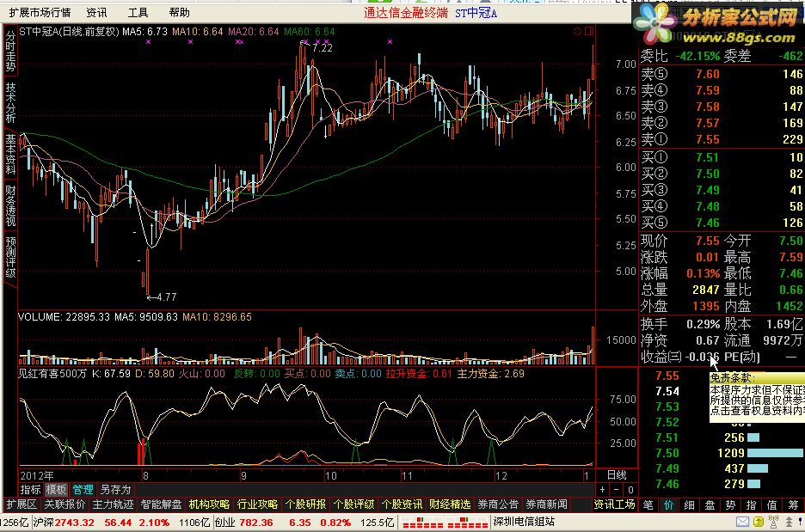Screen dimensions: 805x532
Task: Open 扩展区 bottom tab
Action: 22,504
